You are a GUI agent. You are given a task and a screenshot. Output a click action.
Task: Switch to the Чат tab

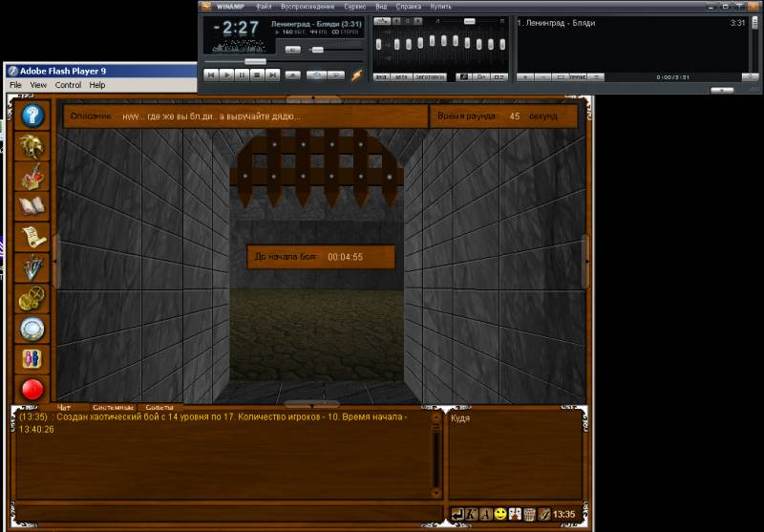64,407
